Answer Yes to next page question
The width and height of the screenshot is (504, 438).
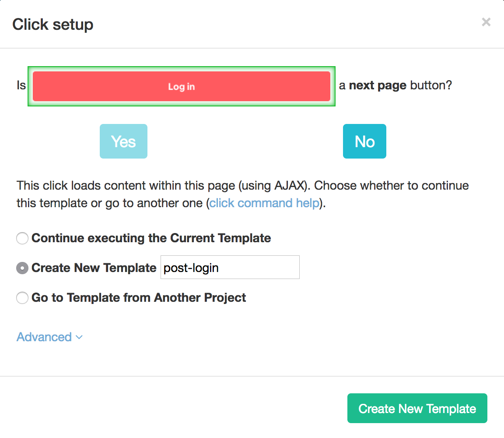pyautogui.click(x=123, y=141)
